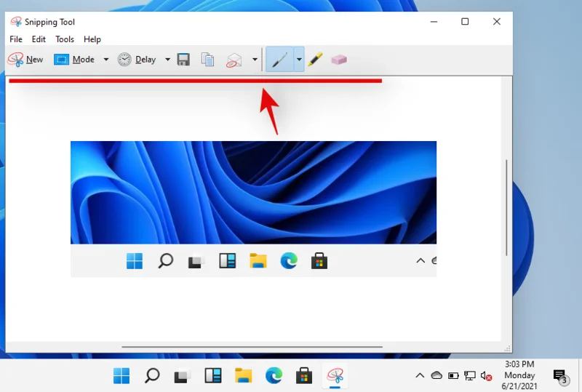The height and width of the screenshot is (392, 582).
Task: Open the Pen options dropdown
Action: (299, 60)
